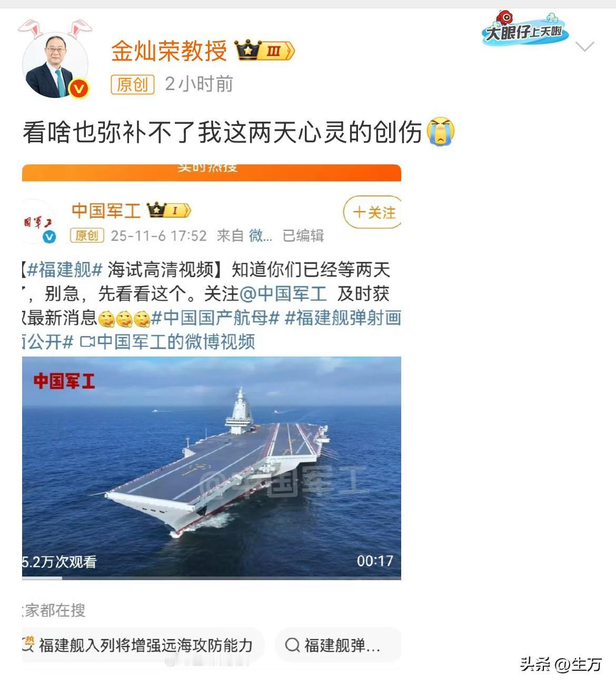Open the #福建舰# hashtag
This screenshot has width=616, height=686.
point(64,270)
